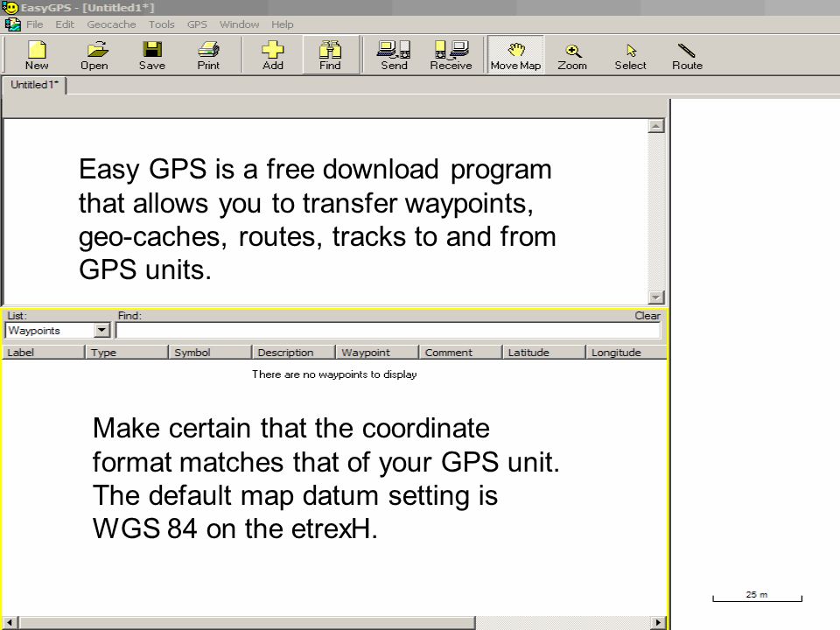This screenshot has height=630, width=840.
Task: Sort by the Symbol column header
Action: (x=211, y=353)
